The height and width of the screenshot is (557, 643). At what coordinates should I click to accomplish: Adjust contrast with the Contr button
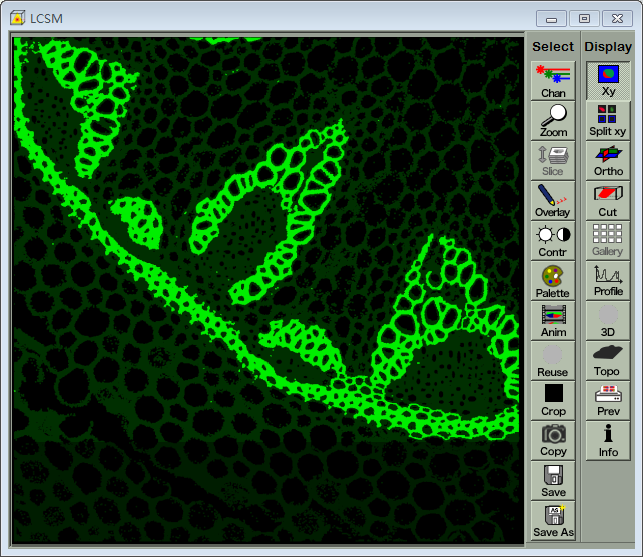point(553,240)
